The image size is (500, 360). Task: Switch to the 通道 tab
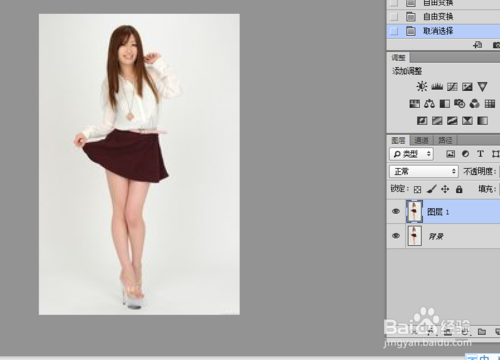[421, 140]
